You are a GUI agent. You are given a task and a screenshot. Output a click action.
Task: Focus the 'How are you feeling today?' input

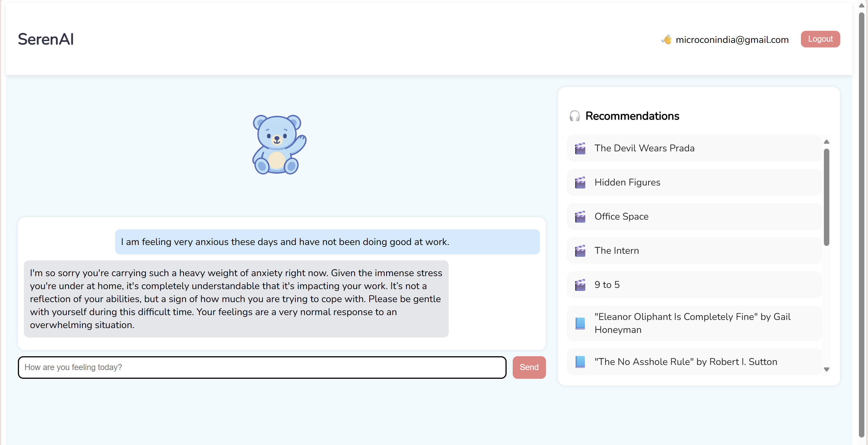tap(262, 367)
